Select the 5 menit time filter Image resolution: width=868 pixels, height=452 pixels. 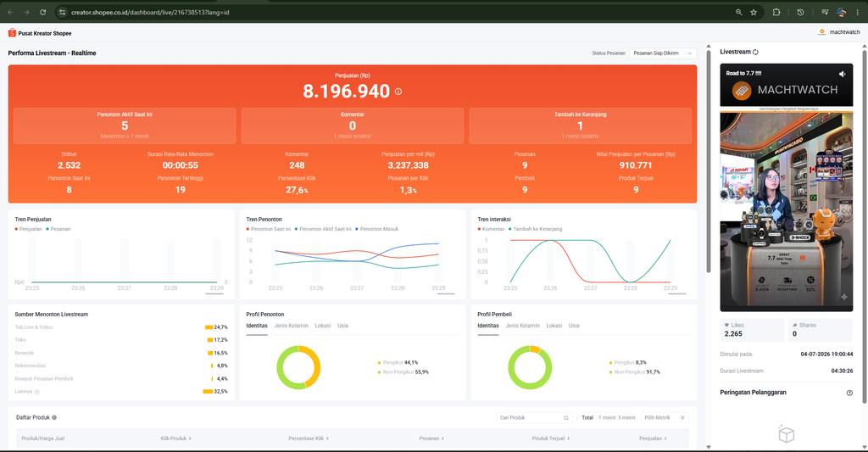point(626,418)
